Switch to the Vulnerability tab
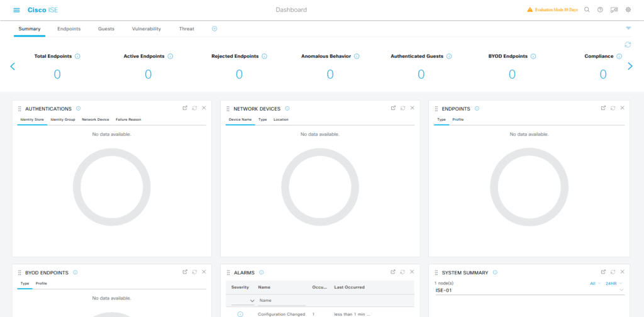This screenshot has width=644, height=317. coord(146,29)
